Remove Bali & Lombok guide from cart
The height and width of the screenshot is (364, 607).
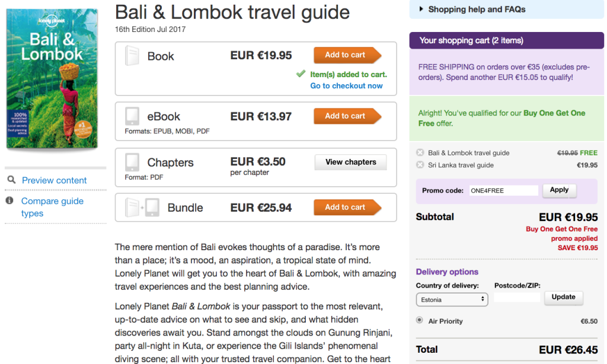[420, 152]
